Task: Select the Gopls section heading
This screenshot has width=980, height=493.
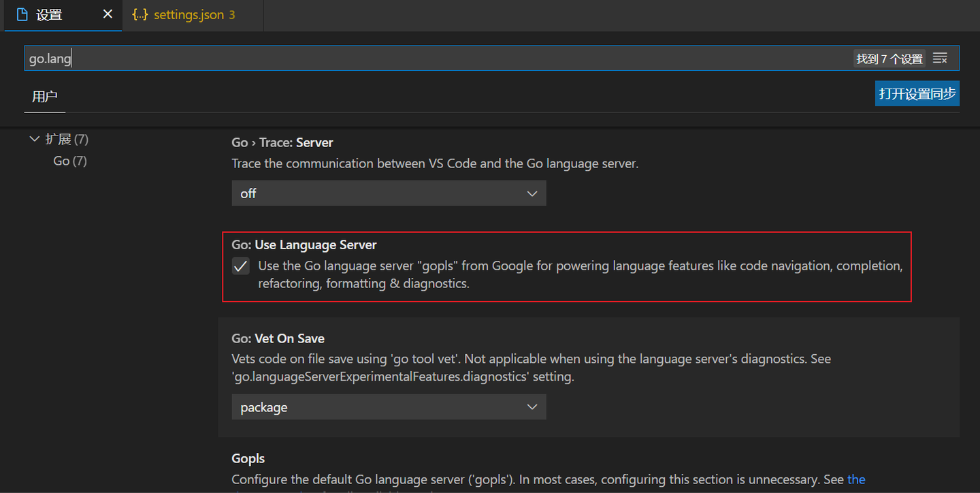Action: click(x=248, y=458)
